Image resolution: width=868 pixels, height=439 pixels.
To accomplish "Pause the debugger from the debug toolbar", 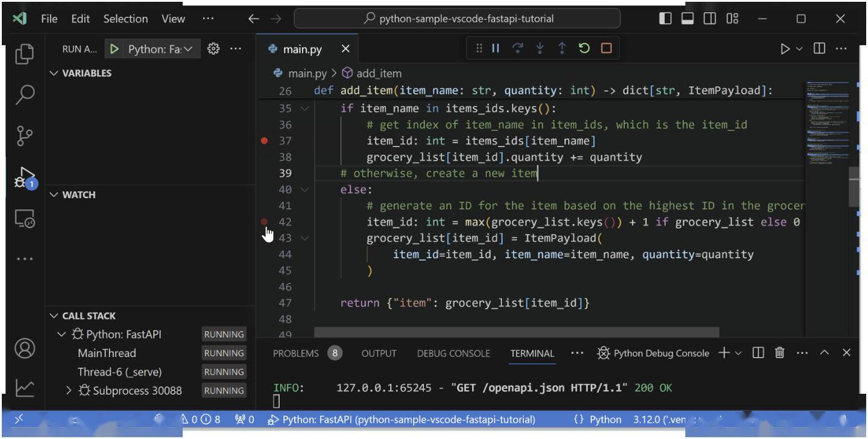I will coord(495,49).
